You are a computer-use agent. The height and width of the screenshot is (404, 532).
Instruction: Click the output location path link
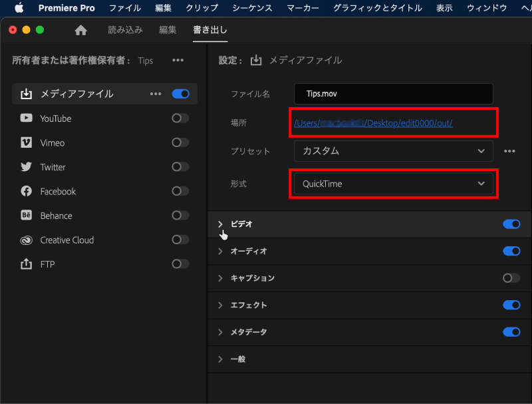tap(373, 123)
